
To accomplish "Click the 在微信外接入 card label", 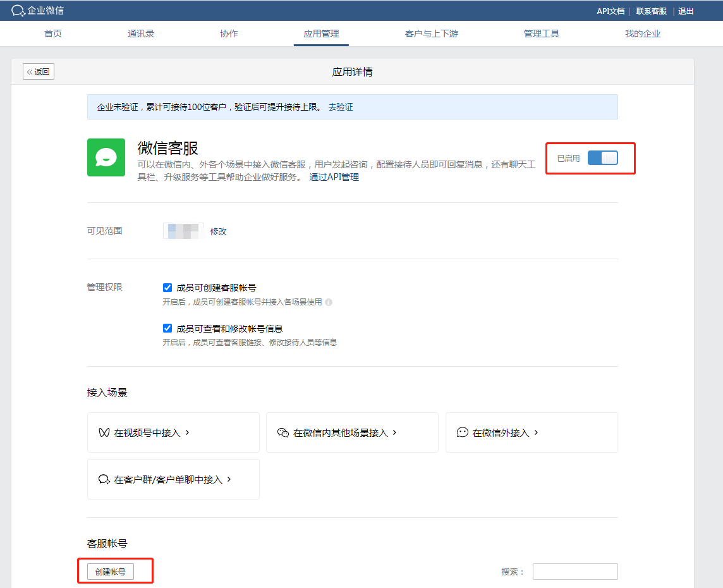I will coord(501,432).
